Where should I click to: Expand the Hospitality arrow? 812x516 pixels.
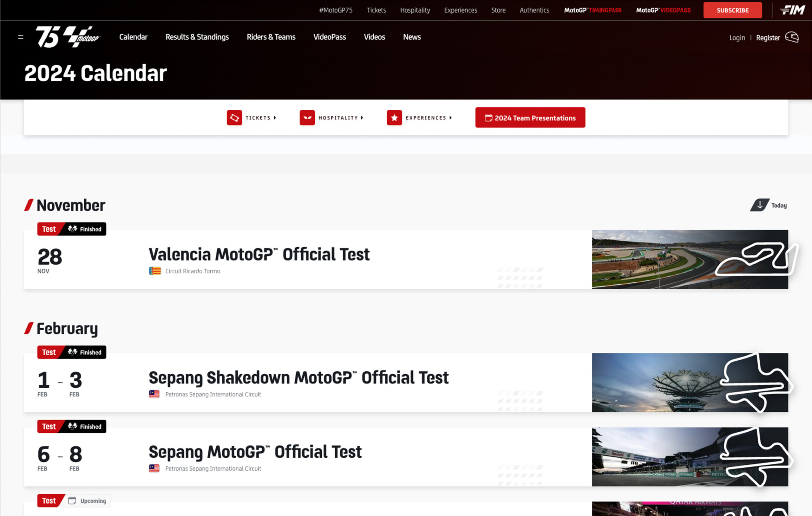362,118
